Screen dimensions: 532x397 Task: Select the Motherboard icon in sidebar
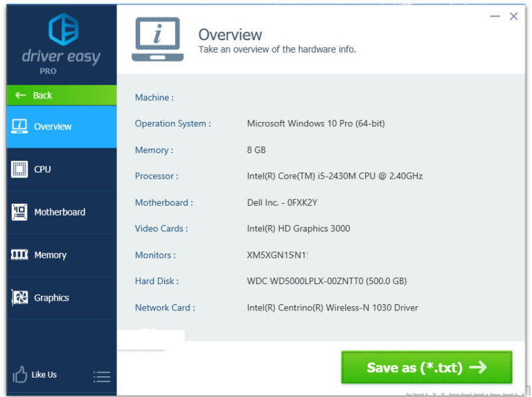point(19,212)
